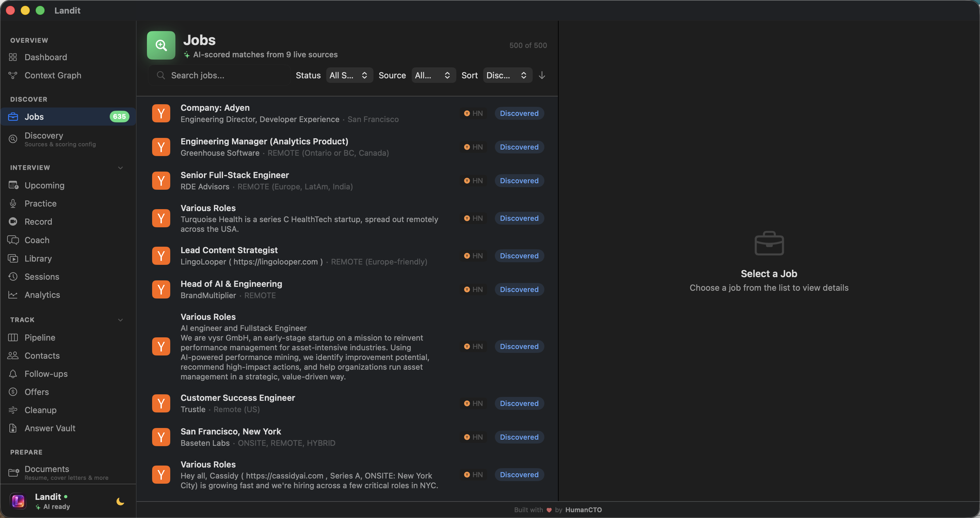Open the Answer Vault section
The width and height of the screenshot is (980, 518).
(50, 428)
